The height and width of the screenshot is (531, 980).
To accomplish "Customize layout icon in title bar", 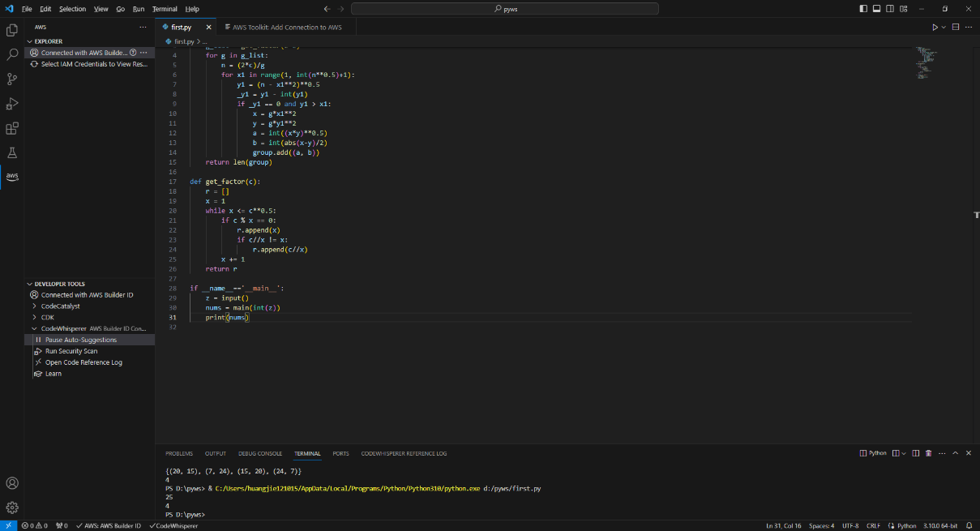I will tap(903, 8).
